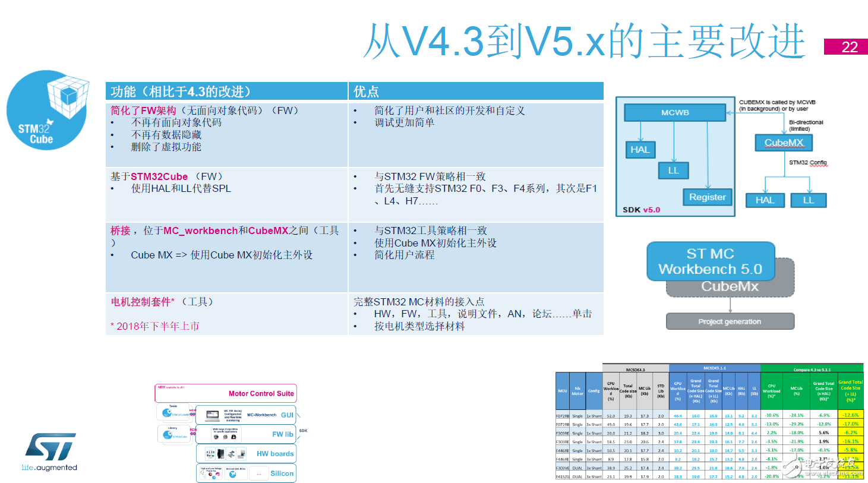868x483 pixels.
Task: Click the Register block in SDK v5.0
Action: [x=707, y=197]
